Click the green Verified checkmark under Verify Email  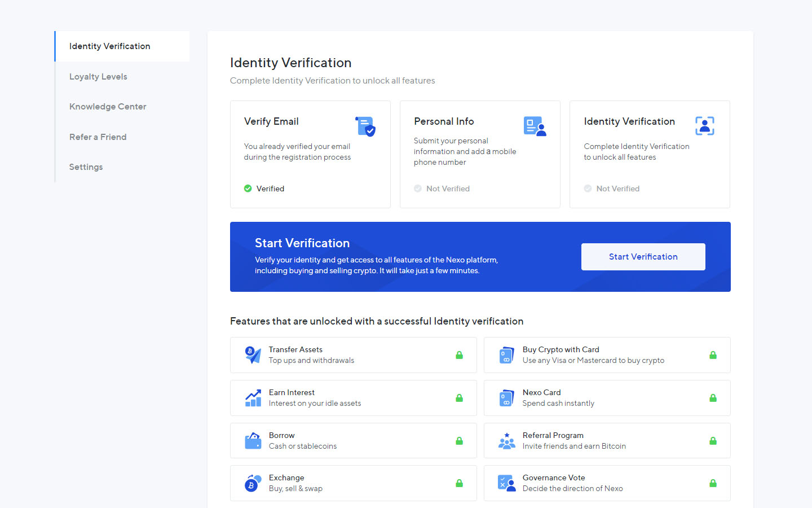pyautogui.click(x=248, y=189)
